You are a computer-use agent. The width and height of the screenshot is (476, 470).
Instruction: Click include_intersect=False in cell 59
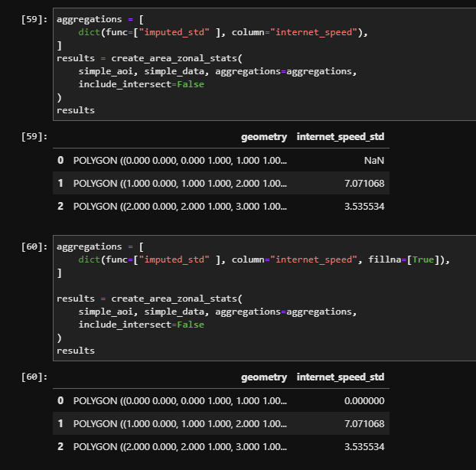141,84
